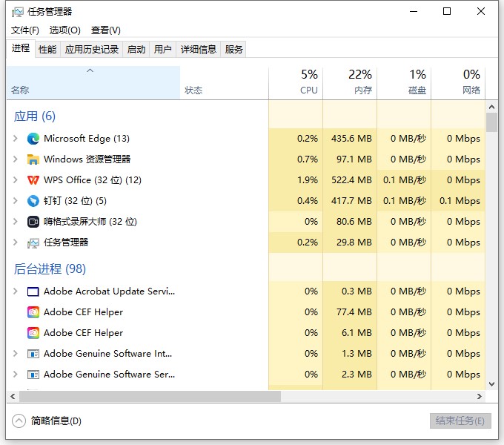Click the Adobe CEF Helper icon at 77.4 MB
This screenshot has height=445, width=504.
coord(33,312)
